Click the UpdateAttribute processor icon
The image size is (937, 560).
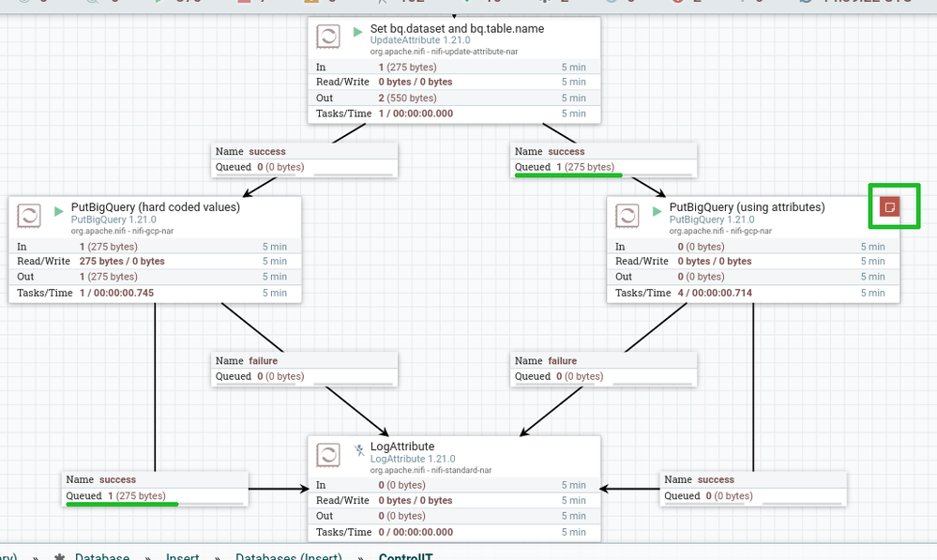328,37
